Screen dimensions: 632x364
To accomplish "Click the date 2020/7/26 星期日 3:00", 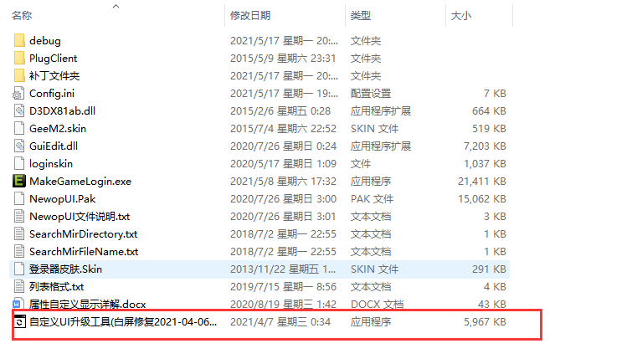I will coord(283,198).
